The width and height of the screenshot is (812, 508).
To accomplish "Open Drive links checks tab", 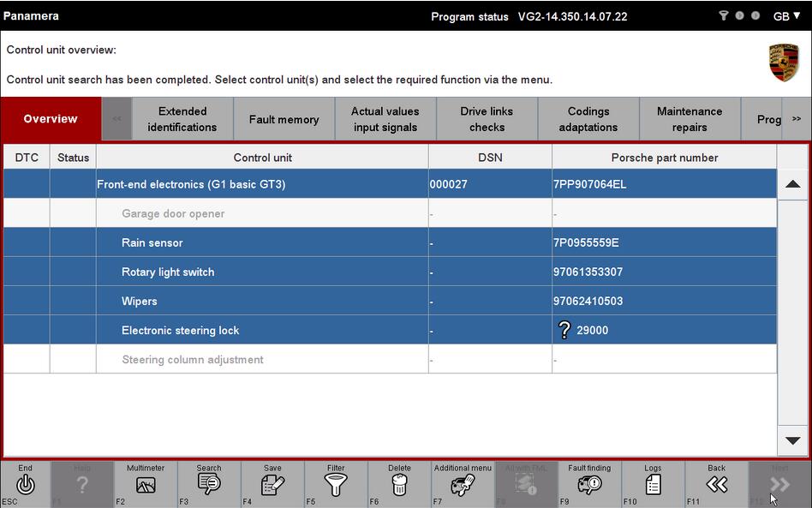I will click(487, 119).
